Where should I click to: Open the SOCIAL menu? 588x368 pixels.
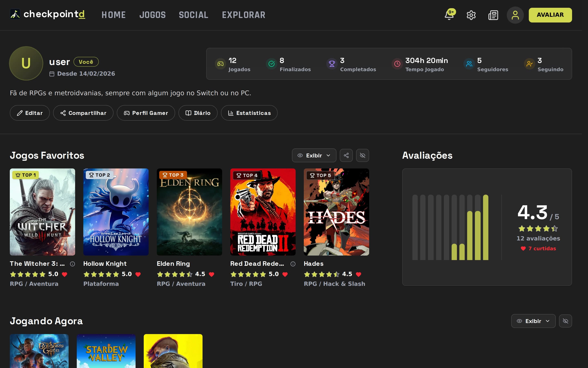194,15
